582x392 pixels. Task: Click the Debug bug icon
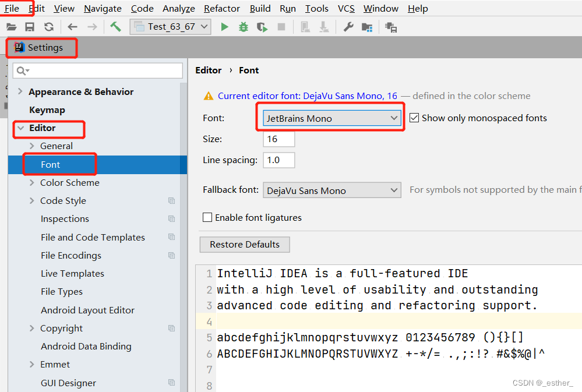(x=243, y=27)
